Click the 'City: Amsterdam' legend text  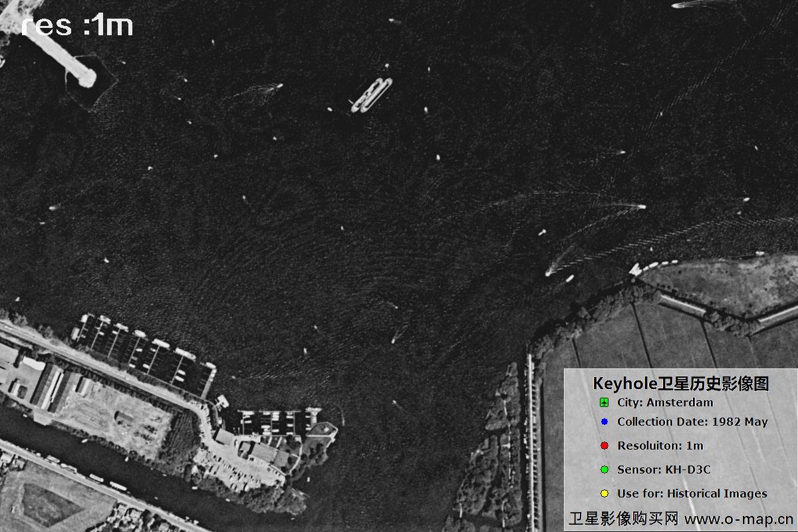pyautogui.click(x=665, y=402)
